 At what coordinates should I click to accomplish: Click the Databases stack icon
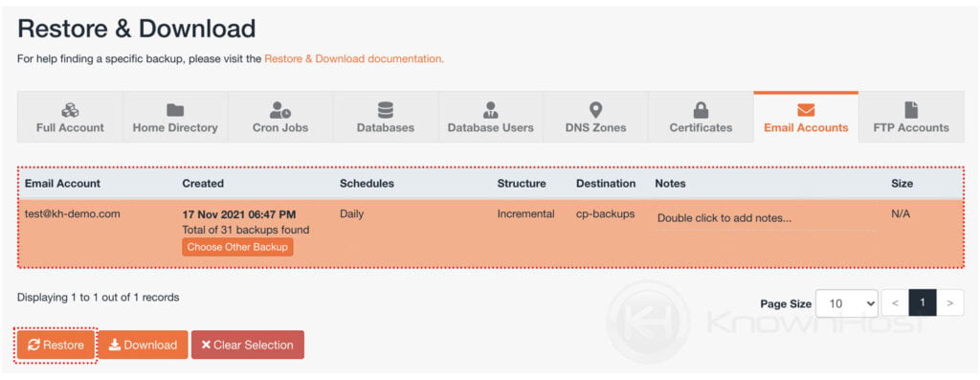386,111
